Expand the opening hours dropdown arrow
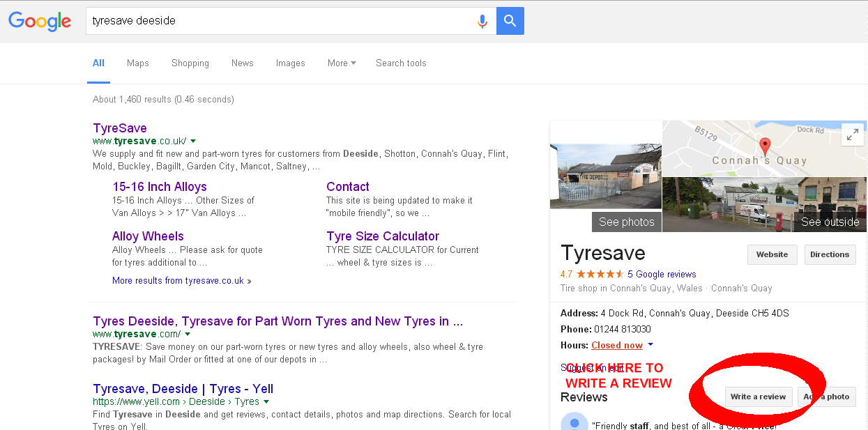 (x=650, y=345)
